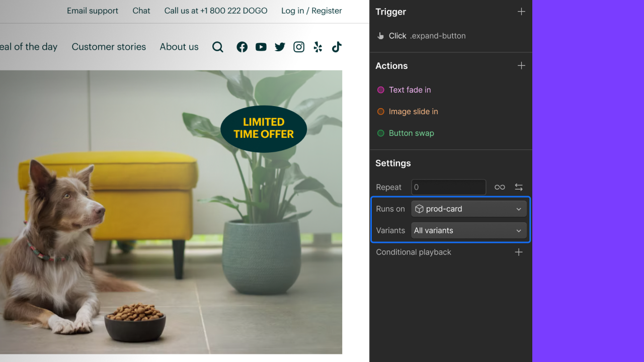Click the cube icon inside prod-card selector

(419, 209)
